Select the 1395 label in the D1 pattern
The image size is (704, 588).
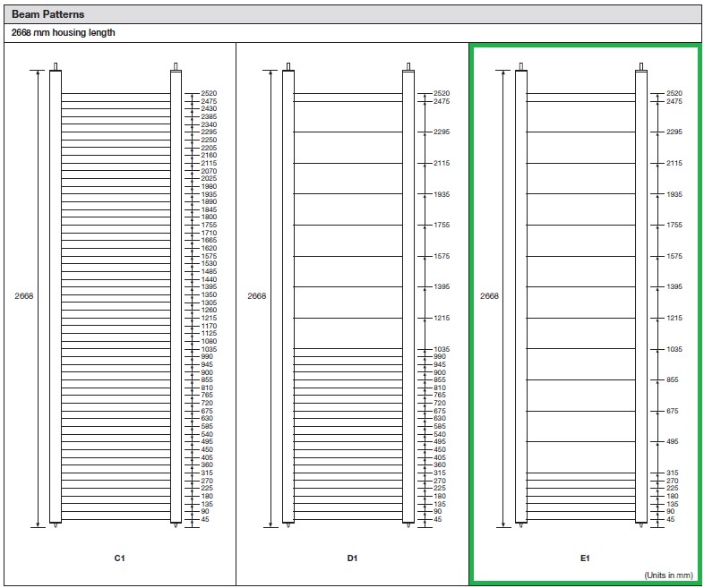pyautogui.click(x=442, y=287)
